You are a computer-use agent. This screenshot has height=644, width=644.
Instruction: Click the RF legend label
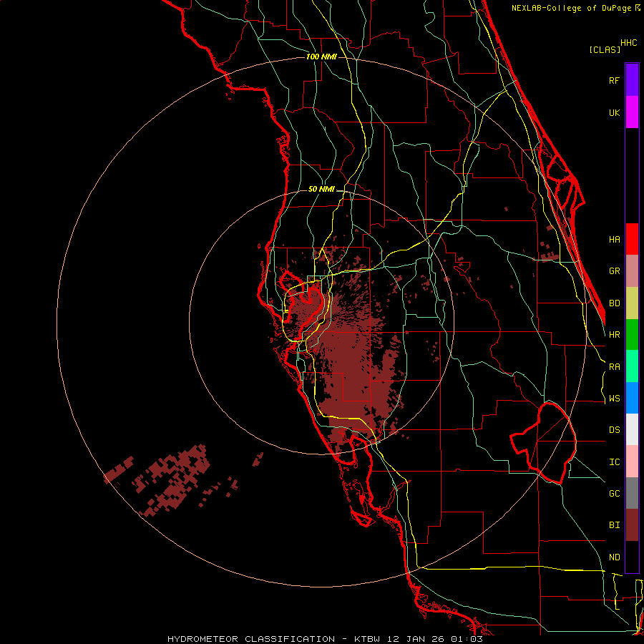pyautogui.click(x=614, y=80)
